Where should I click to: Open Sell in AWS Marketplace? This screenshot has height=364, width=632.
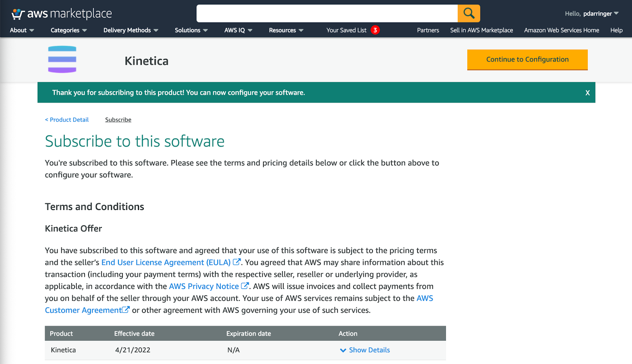point(481,30)
